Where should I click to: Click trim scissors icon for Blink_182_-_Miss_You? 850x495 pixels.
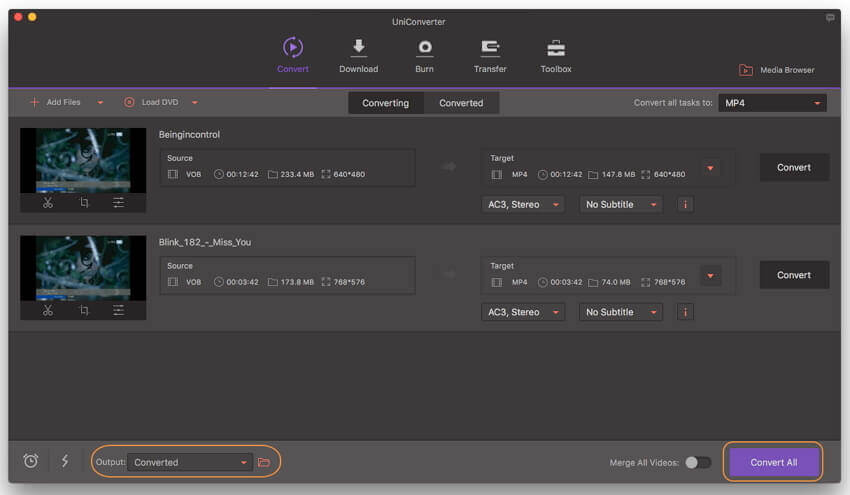click(x=48, y=310)
